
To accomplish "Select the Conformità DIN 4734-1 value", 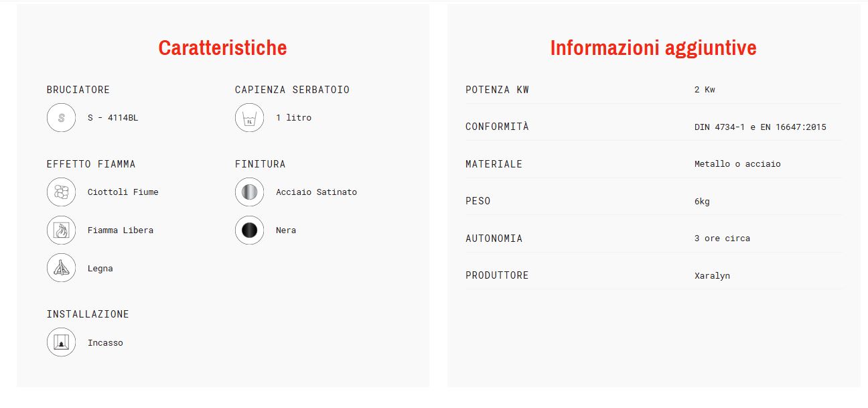I will pos(760,127).
